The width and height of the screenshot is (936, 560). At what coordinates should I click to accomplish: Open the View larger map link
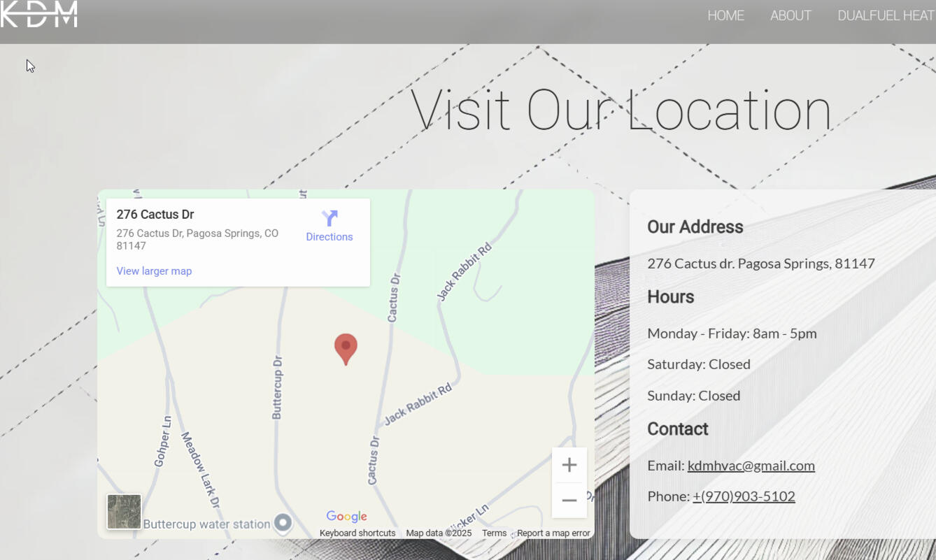(x=154, y=271)
